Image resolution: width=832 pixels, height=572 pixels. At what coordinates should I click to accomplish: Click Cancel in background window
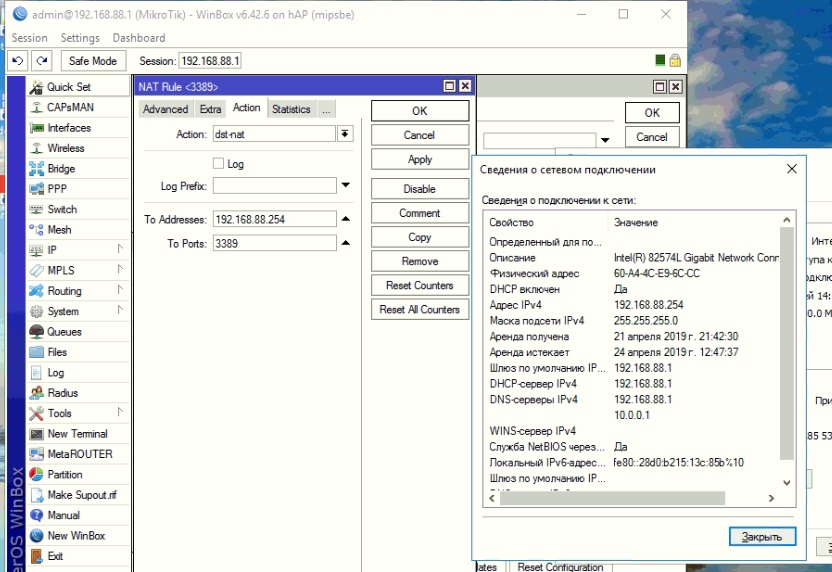coord(652,137)
